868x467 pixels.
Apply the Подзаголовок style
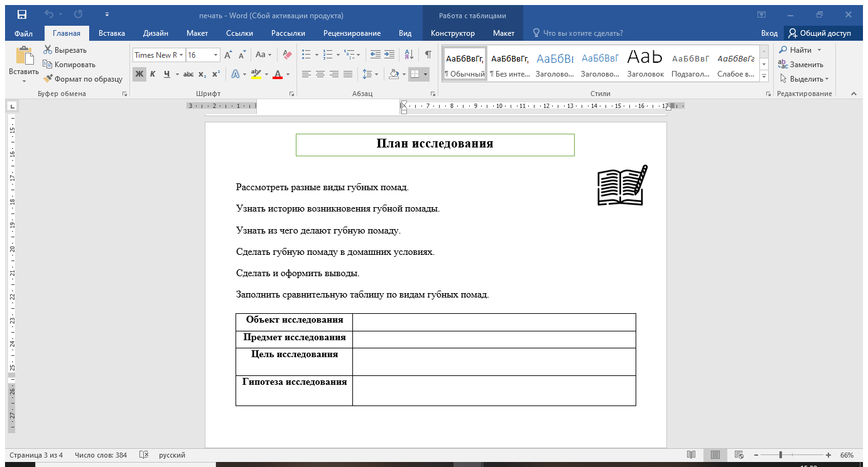(690, 64)
